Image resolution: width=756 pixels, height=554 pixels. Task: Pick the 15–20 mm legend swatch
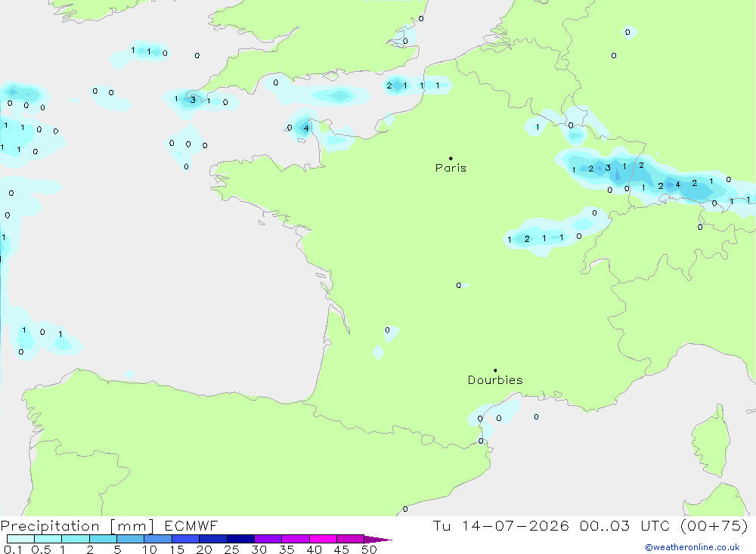tap(186, 539)
